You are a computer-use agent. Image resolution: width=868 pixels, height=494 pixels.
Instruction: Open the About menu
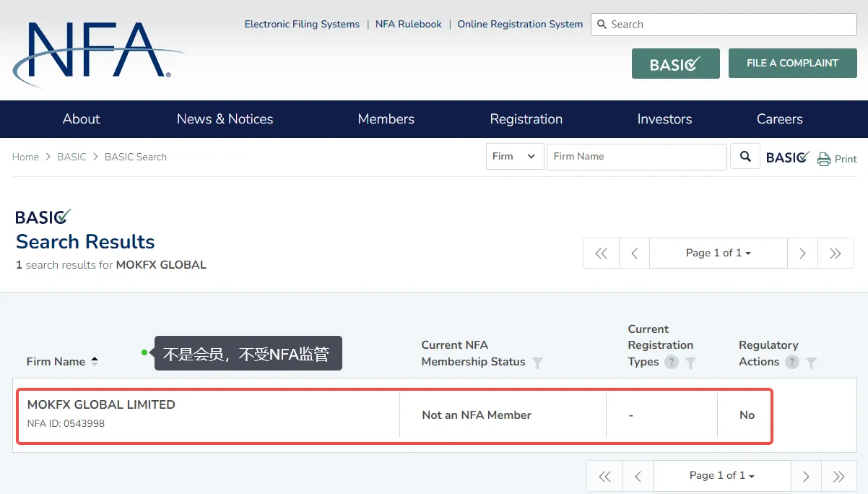point(81,119)
